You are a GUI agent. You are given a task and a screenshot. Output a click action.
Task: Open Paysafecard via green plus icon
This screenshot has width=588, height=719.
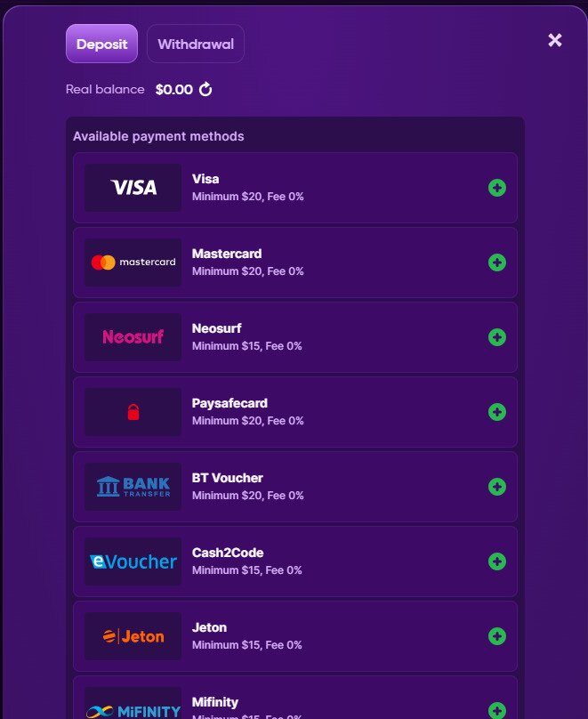click(496, 412)
